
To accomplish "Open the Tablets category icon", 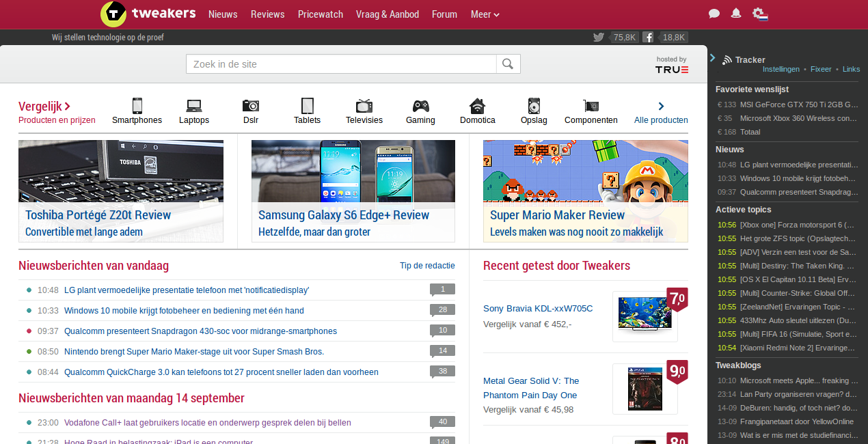I will click(308, 106).
